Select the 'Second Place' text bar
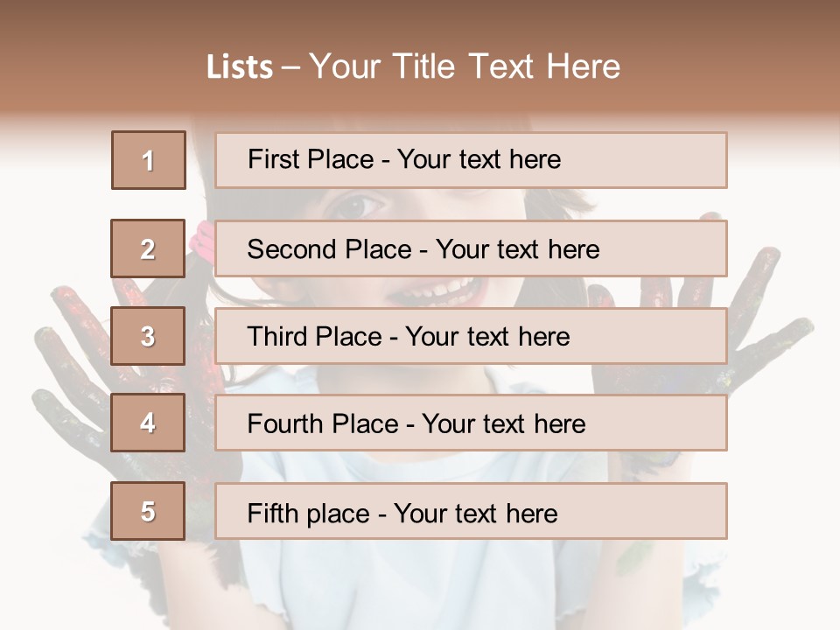The height and width of the screenshot is (630, 840). point(471,248)
